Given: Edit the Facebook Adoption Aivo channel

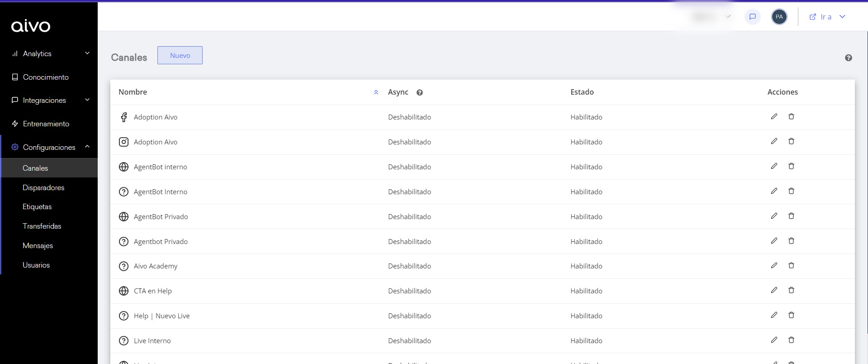Looking at the screenshot, I should coord(774,116).
